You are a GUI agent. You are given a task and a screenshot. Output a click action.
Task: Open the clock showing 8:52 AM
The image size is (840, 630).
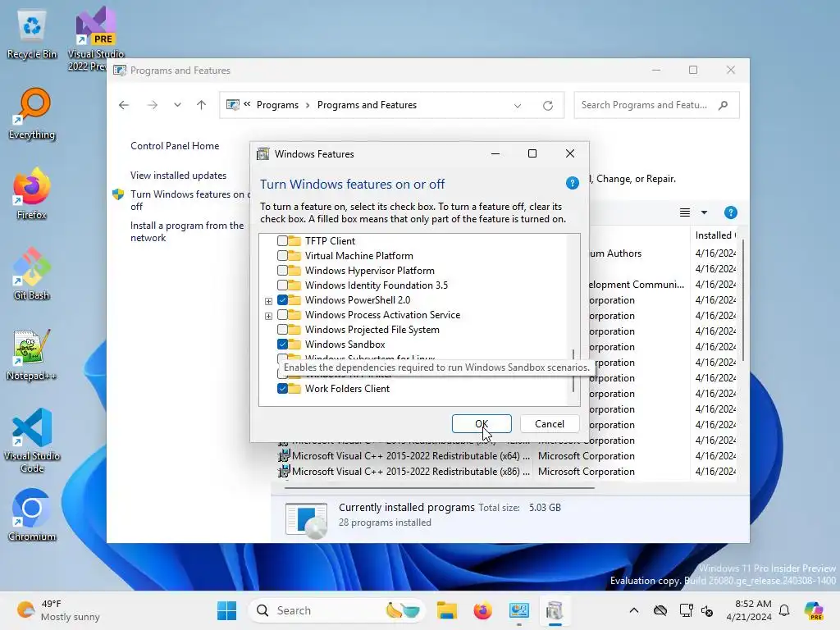pos(749,610)
